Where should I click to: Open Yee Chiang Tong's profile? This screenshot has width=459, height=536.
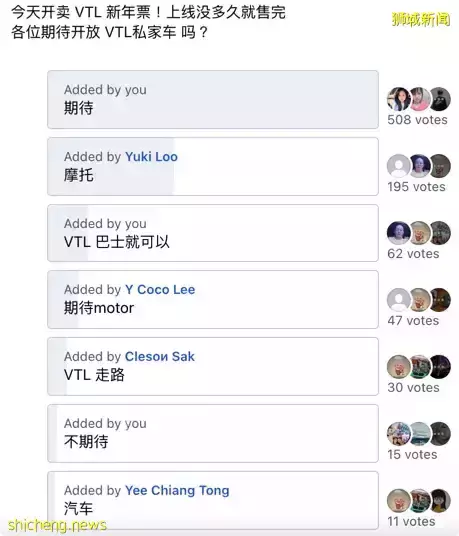click(177, 491)
